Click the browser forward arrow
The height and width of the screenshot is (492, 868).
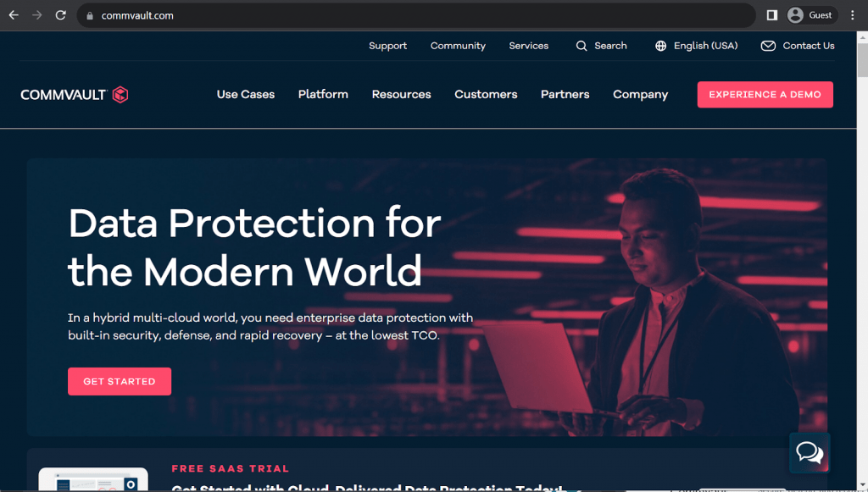click(37, 15)
